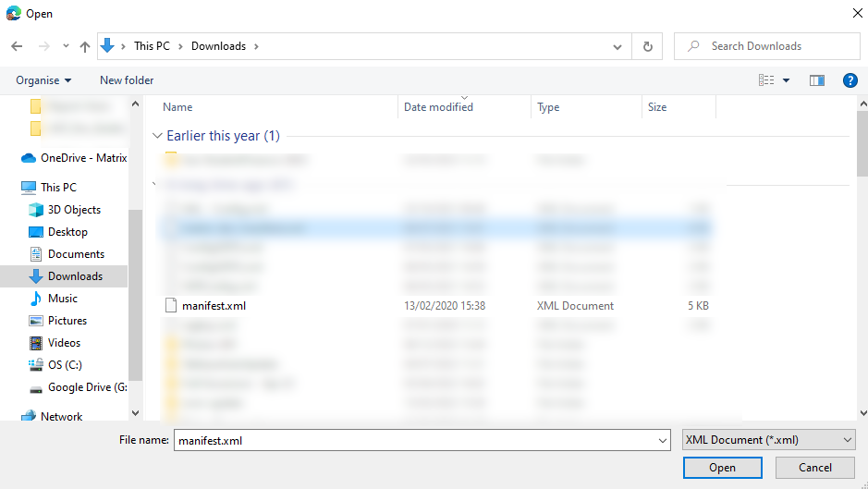Expand the address bar previous locations dropdown
The height and width of the screenshot is (489, 868).
[618, 46]
